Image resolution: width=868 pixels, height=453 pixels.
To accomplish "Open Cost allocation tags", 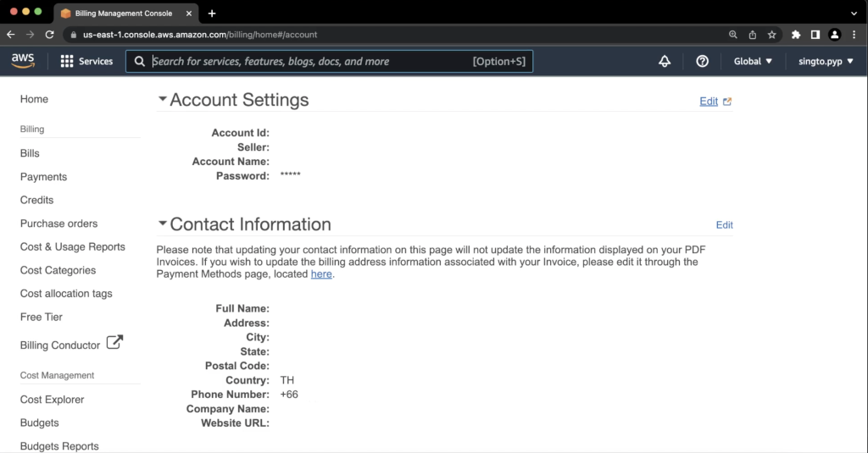I will (66, 294).
